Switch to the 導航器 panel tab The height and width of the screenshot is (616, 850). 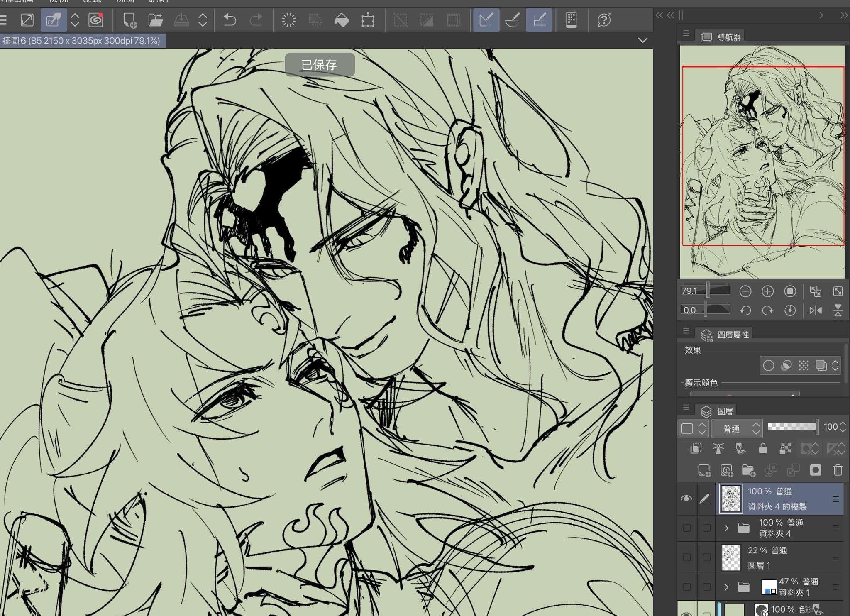tap(721, 37)
